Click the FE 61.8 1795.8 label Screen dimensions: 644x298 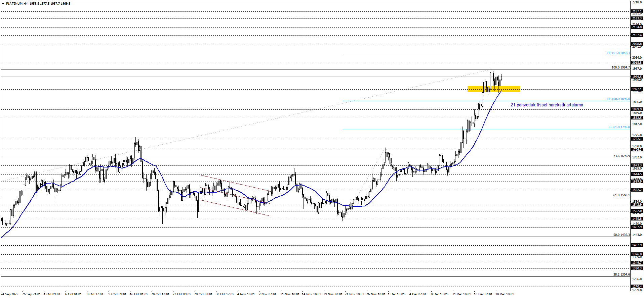click(x=619, y=127)
